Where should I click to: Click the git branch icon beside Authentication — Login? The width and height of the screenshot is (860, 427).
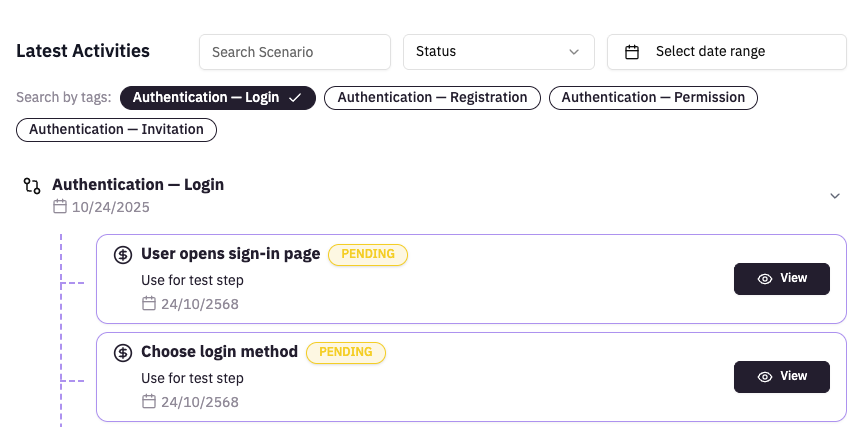click(32, 186)
